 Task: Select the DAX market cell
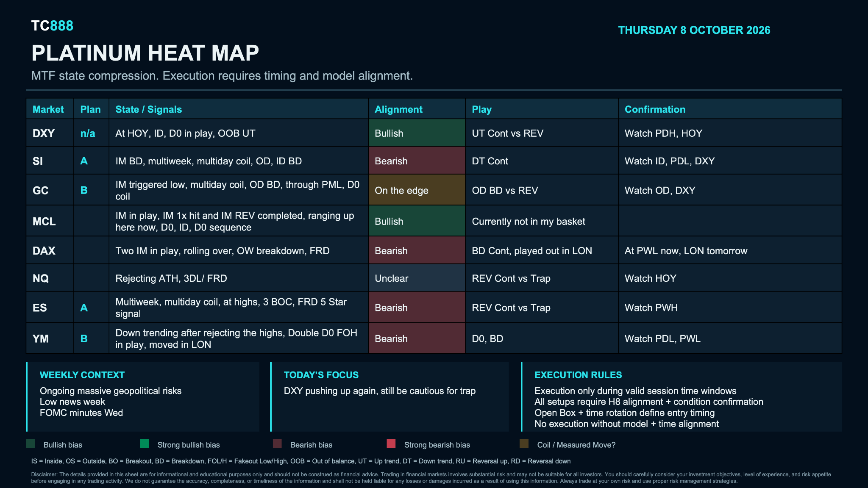coord(50,250)
